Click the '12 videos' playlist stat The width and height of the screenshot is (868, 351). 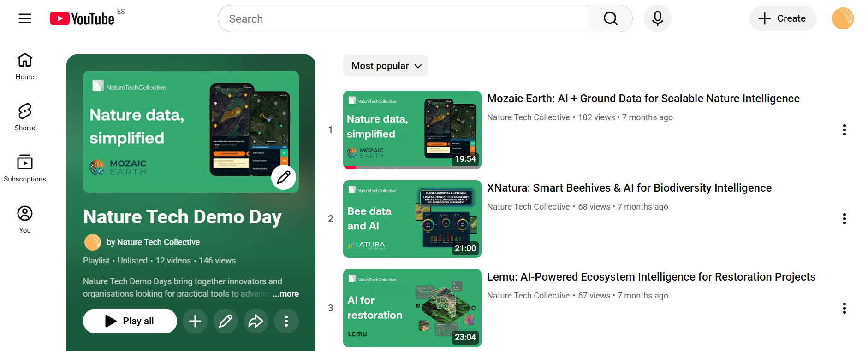(x=173, y=261)
